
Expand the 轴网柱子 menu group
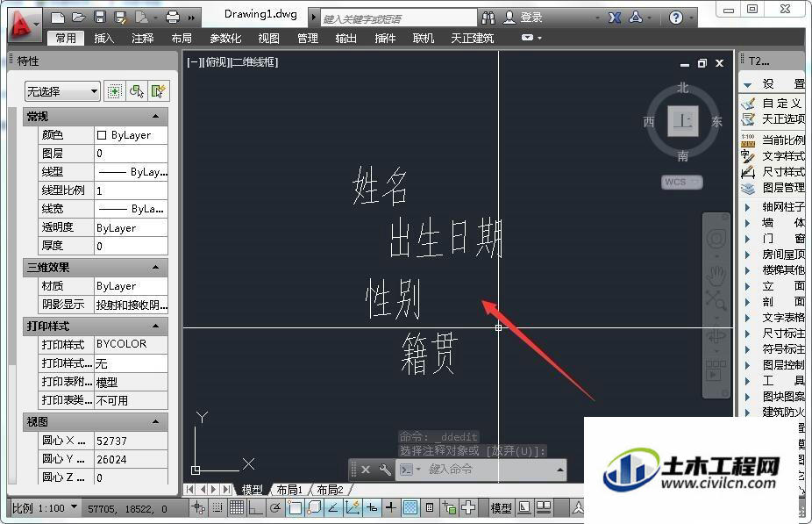(x=773, y=207)
